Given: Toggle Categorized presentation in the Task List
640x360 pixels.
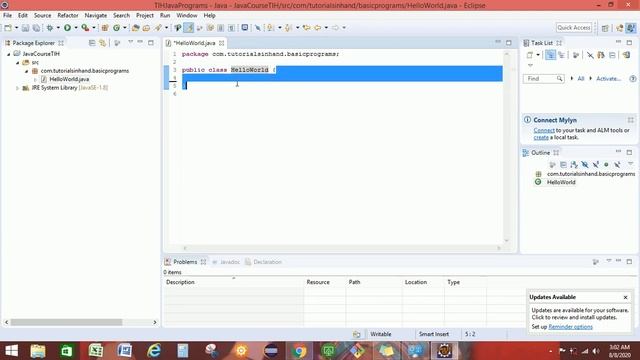Looking at the screenshot, I should (x=550, y=55).
